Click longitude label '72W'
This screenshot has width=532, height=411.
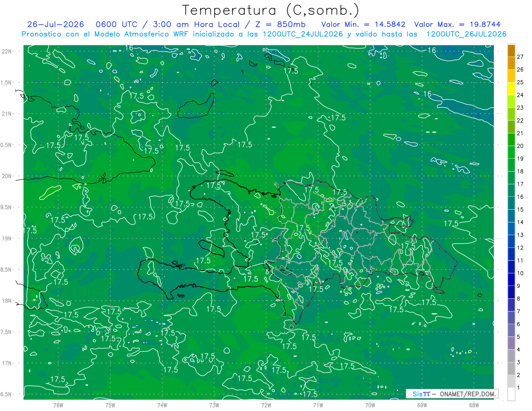tap(266, 405)
